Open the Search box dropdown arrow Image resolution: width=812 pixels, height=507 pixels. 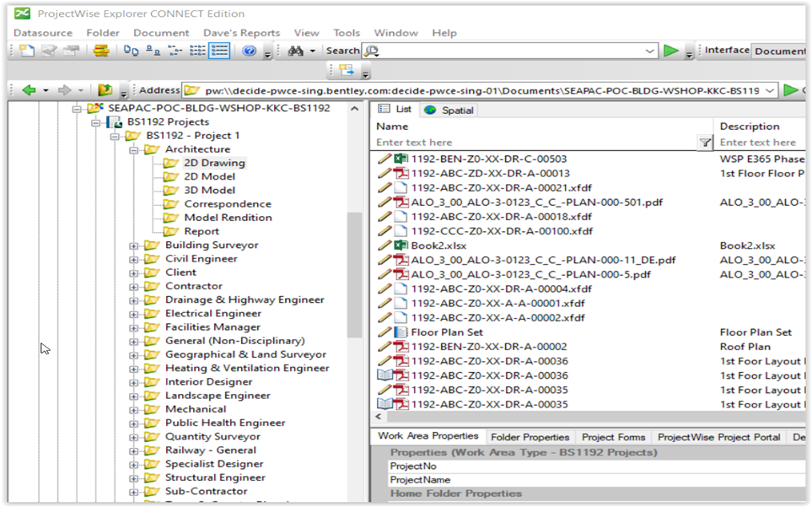click(649, 51)
